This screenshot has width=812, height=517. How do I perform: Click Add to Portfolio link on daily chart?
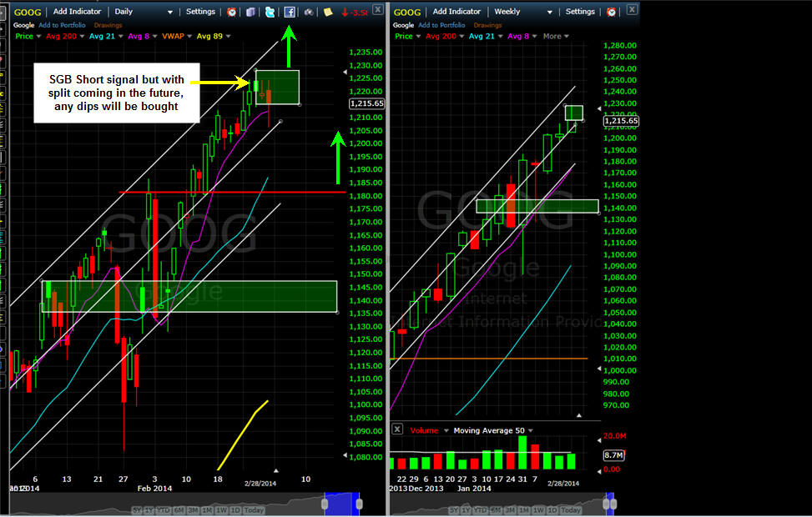(x=68, y=25)
